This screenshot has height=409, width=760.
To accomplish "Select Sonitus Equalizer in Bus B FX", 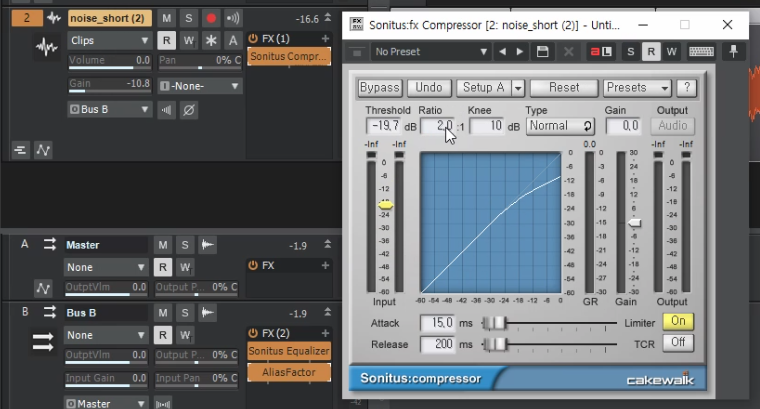I will point(289,351).
